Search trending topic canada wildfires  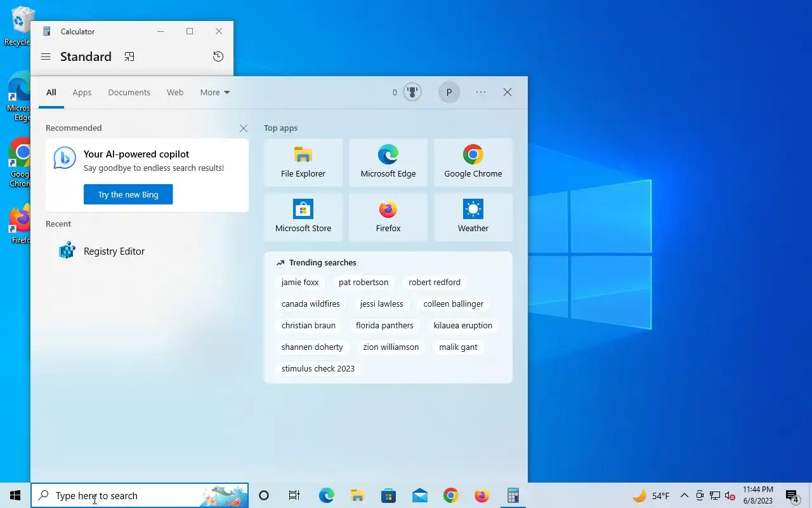point(311,304)
